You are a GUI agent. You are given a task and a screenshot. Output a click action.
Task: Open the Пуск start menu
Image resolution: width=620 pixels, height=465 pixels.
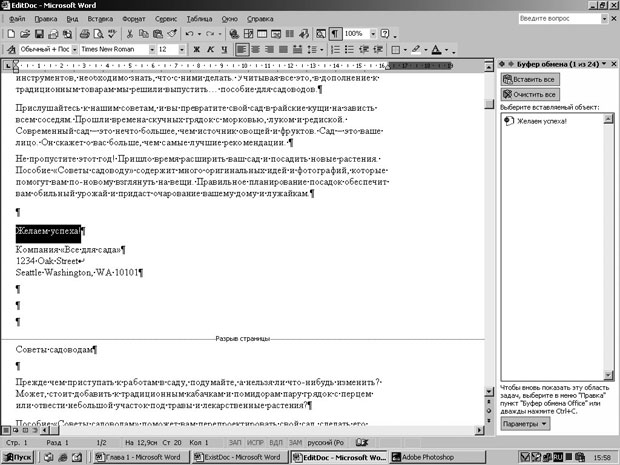click(18, 457)
